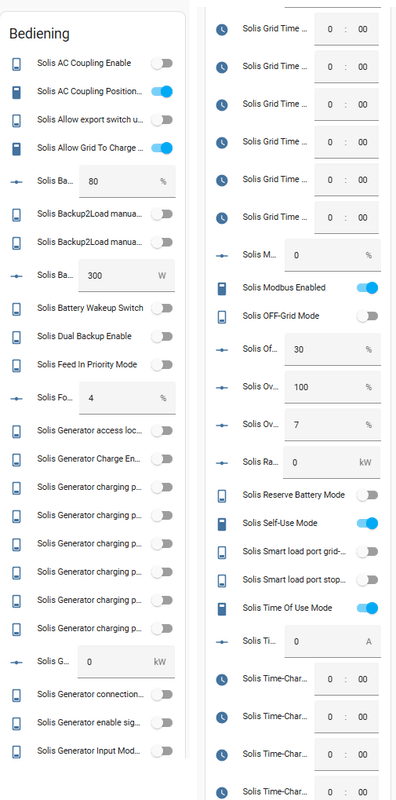Viewport: 396px width, 800px height.
Task: Click the icon beside Solis Feed In Priority Mode
Action: pos(17,365)
